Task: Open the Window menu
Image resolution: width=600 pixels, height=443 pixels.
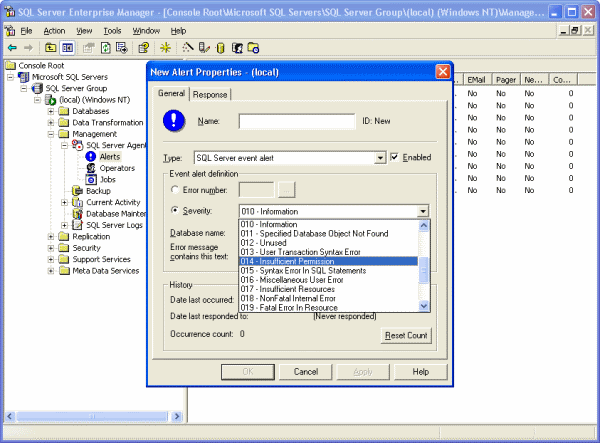Action: coord(146,31)
